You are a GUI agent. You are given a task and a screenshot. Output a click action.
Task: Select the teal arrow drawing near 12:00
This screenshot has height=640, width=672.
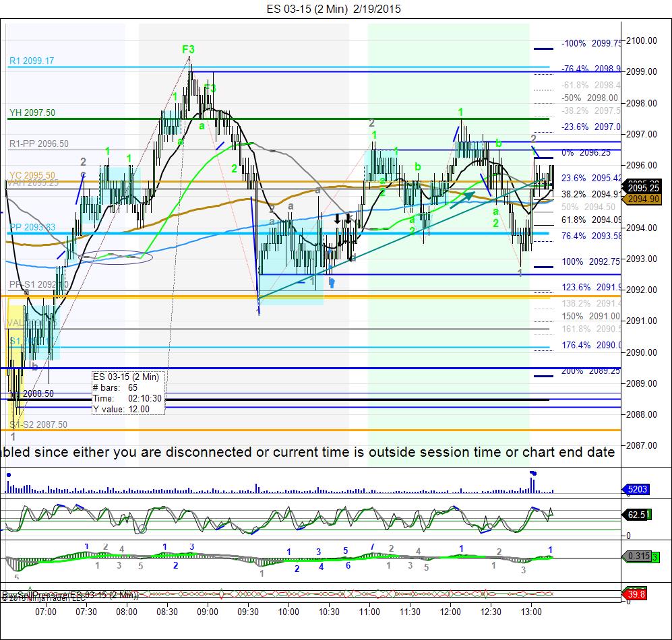point(462,199)
